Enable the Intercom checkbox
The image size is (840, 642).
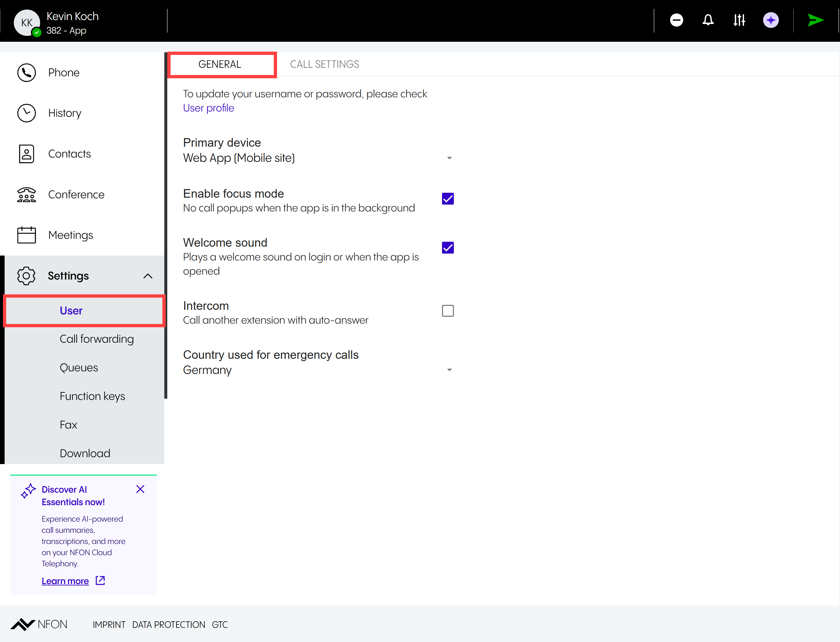click(448, 311)
